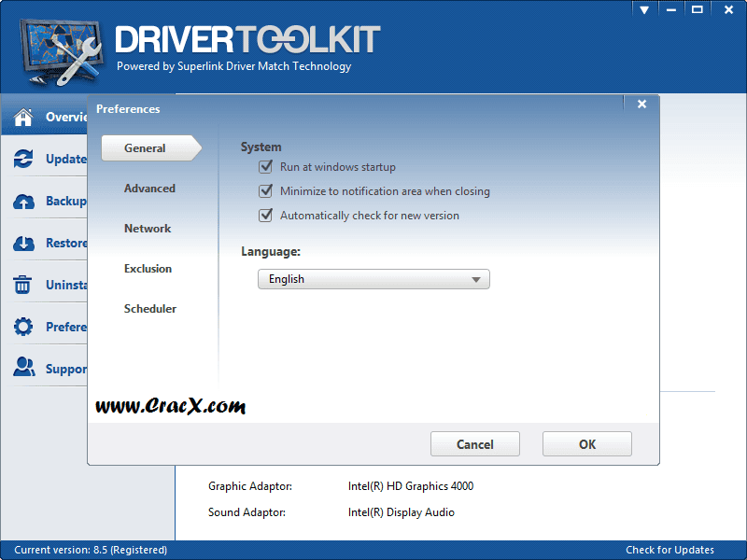Image resolution: width=747 pixels, height=560 pixels.
Task: Go to the Exclusion preferences tab
Action: [148, 269]
